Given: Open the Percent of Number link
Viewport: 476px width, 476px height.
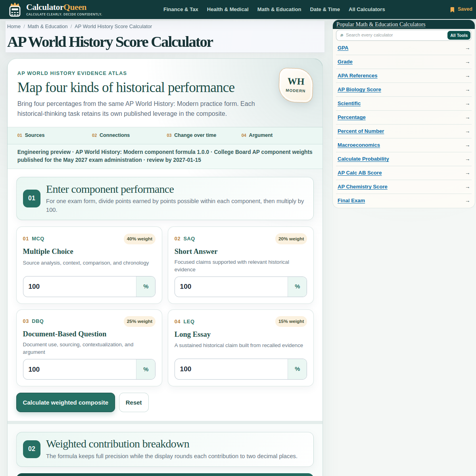Looking at the screenshot, I should coord(361,131).
